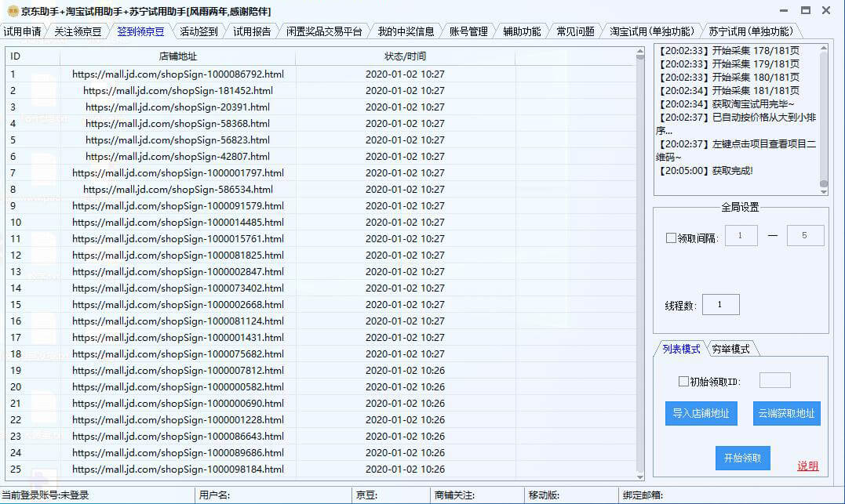Tick the 初始领取ID checkbox
Viewport: 845px width, 504px height.
point(683,381)
